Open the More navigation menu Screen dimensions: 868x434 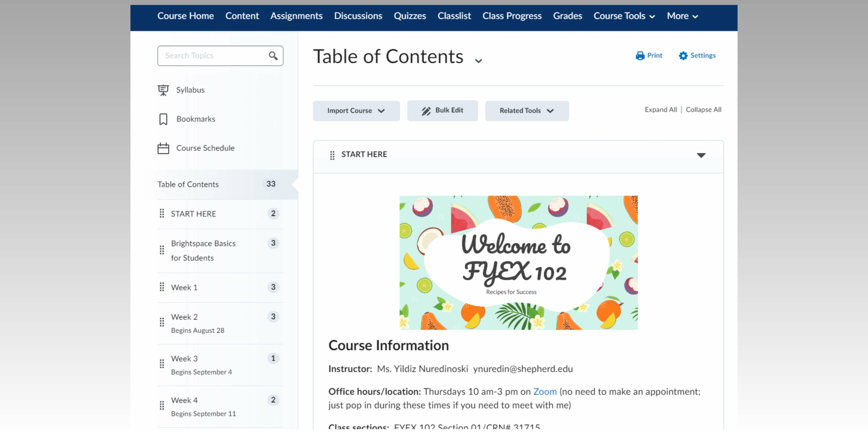(682, 16)
